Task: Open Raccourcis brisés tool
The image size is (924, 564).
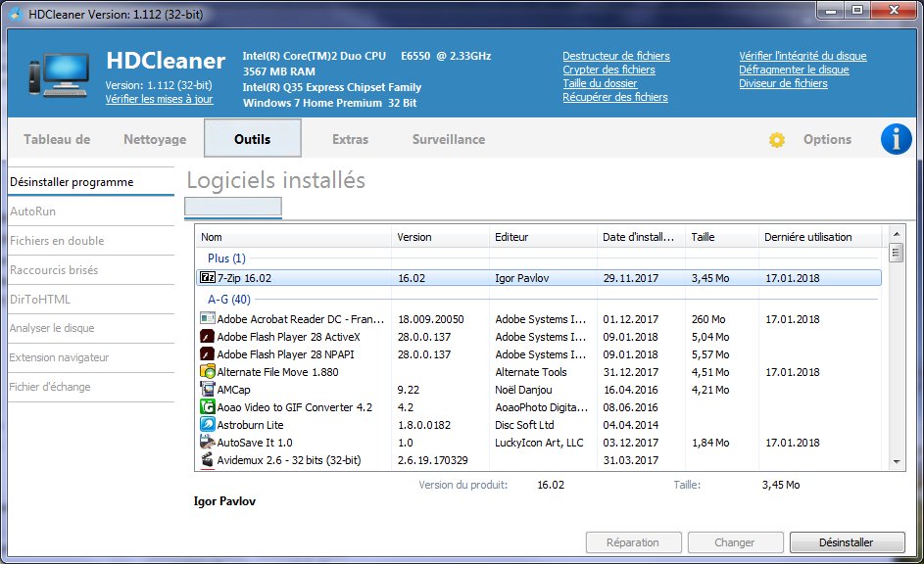Action: click(x=91, y=270)
